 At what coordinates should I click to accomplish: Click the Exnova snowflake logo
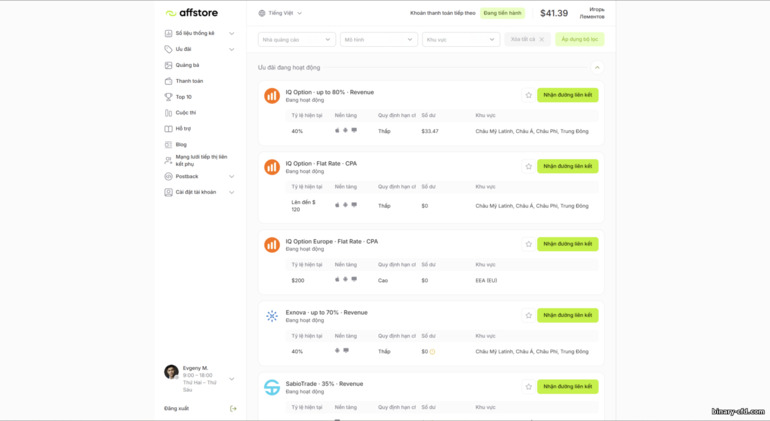(x=272, y=316)
